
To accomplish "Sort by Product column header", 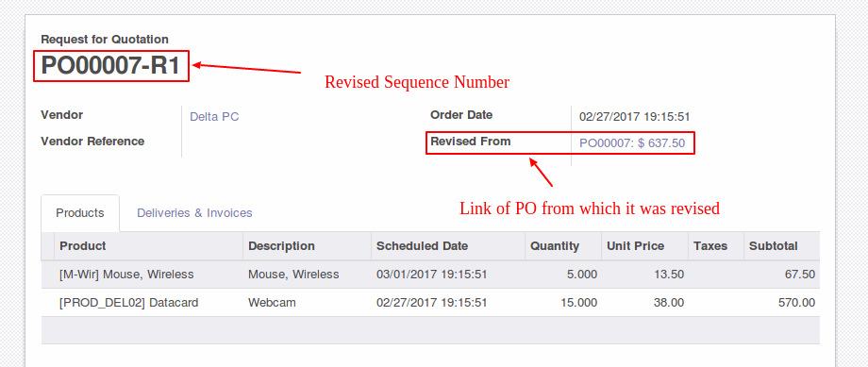I will tap(148, 246).
